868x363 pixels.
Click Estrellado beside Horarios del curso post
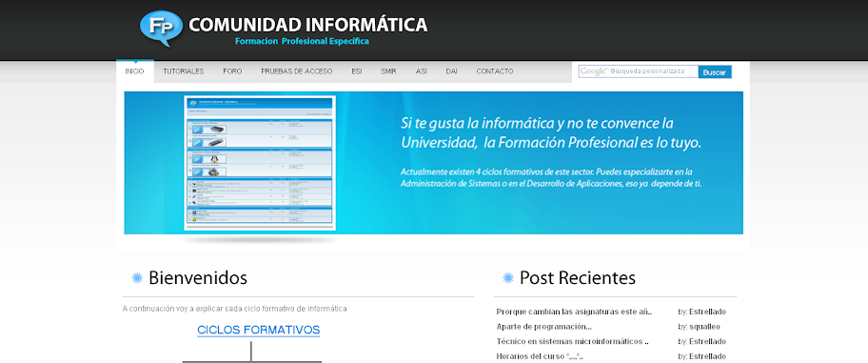(707, 356)
